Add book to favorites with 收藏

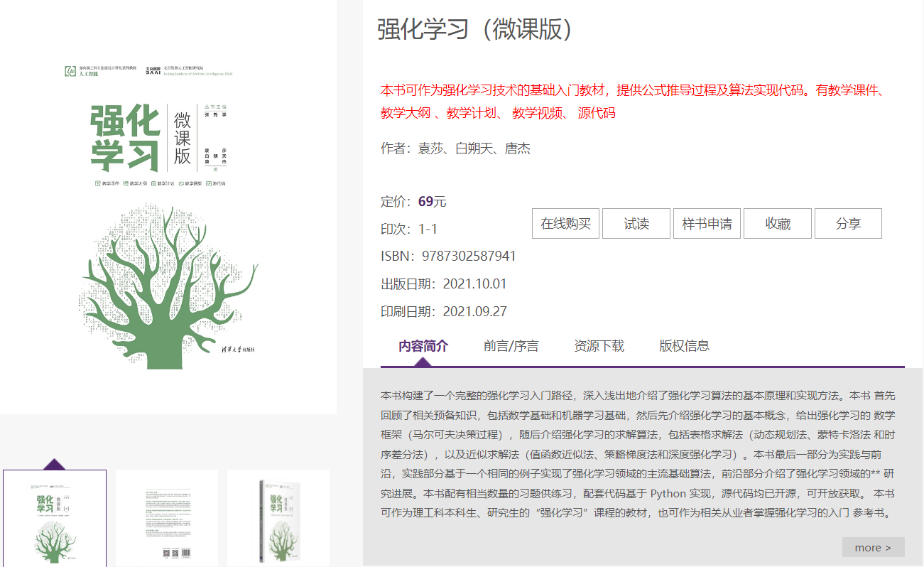pyautogui.click(x=778, y=223)
